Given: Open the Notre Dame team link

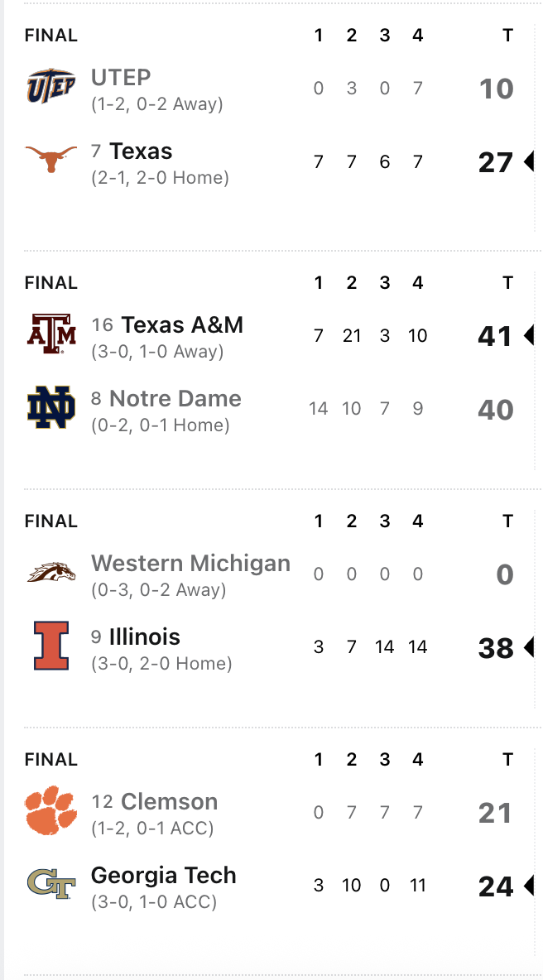Looking at the screenshot, I should (x=175, y=398).
